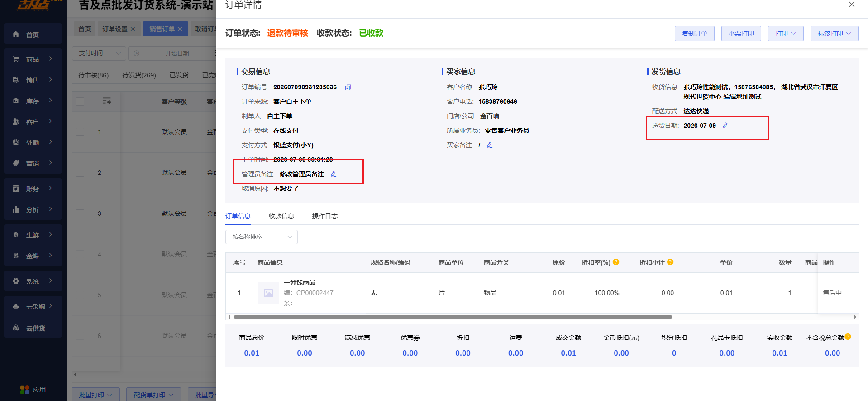Open the 生鲜 sidebar icon
Image resolution: width=868 pixels, height=401 pixels.
pos(16,235)
